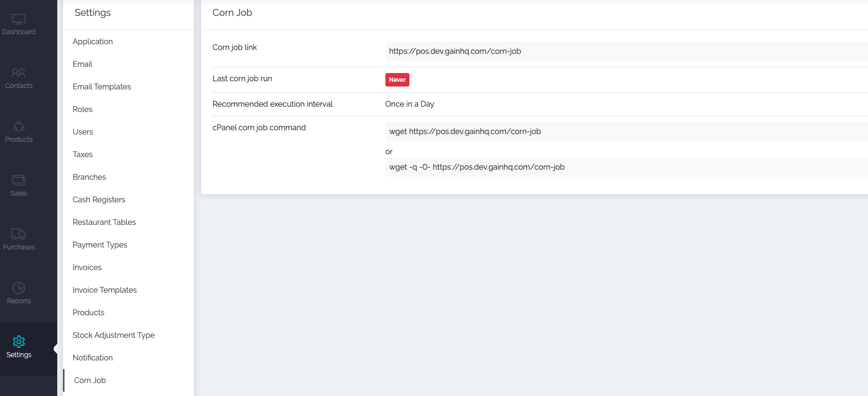
Task: Open the Invoice Templates settings
Action: [104, 290]
